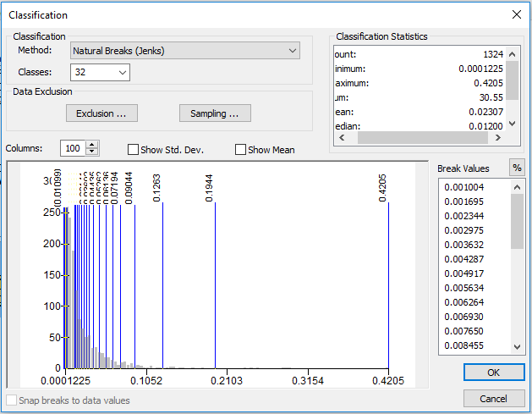Click the up arrow of Break Values scrollbar
Viewport: 532px width, 414px height.
pos(517,187)
